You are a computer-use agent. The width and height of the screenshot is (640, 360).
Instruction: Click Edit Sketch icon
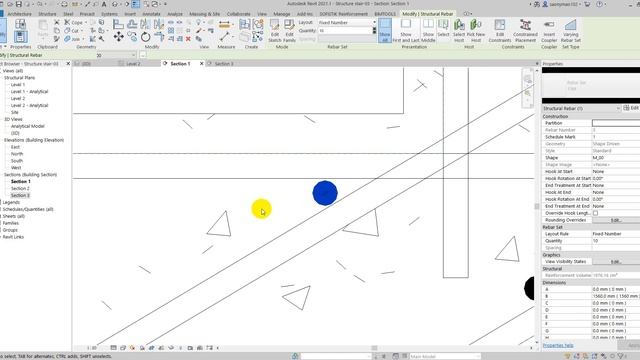275,31
